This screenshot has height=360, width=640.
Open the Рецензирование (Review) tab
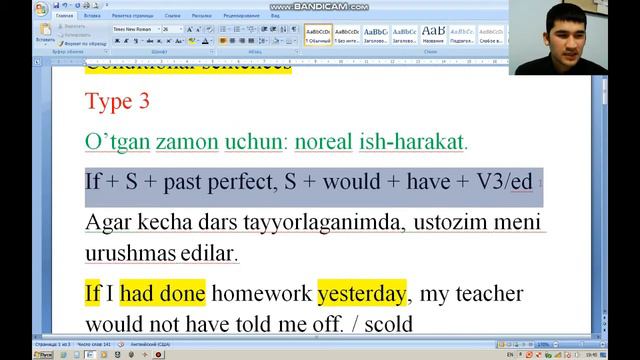[241, 16]
